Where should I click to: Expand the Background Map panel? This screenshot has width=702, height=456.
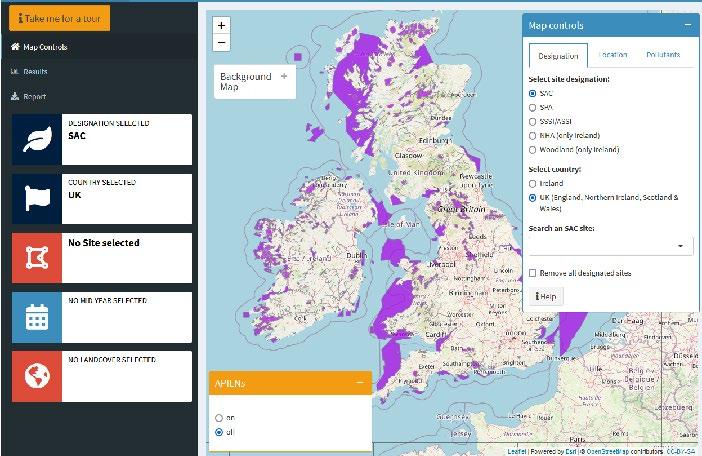pyautogui.click(x=284, y=76)
